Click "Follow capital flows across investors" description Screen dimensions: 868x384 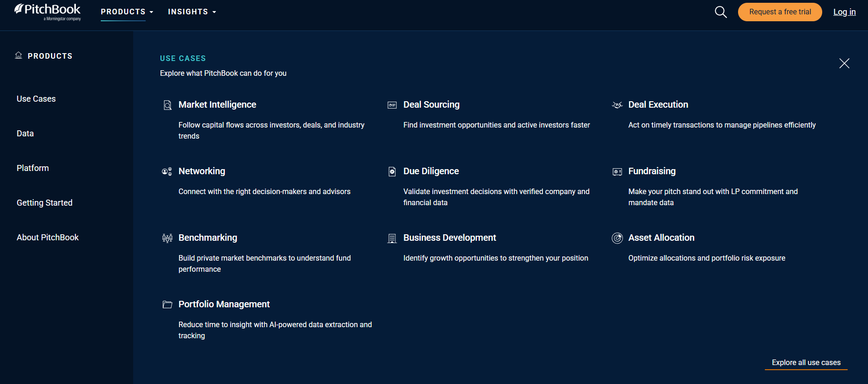pos(271,131)
